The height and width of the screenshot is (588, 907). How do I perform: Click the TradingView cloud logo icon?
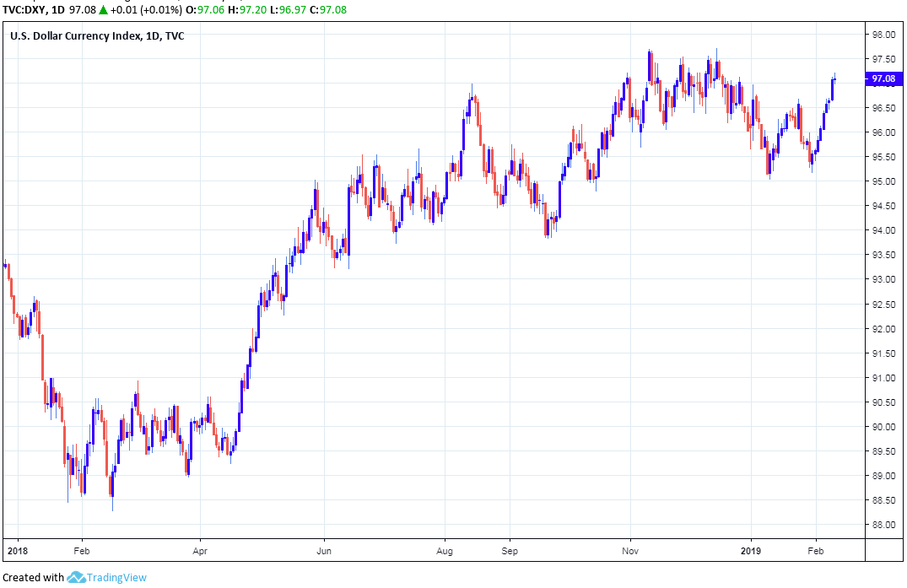click(76, 578)
